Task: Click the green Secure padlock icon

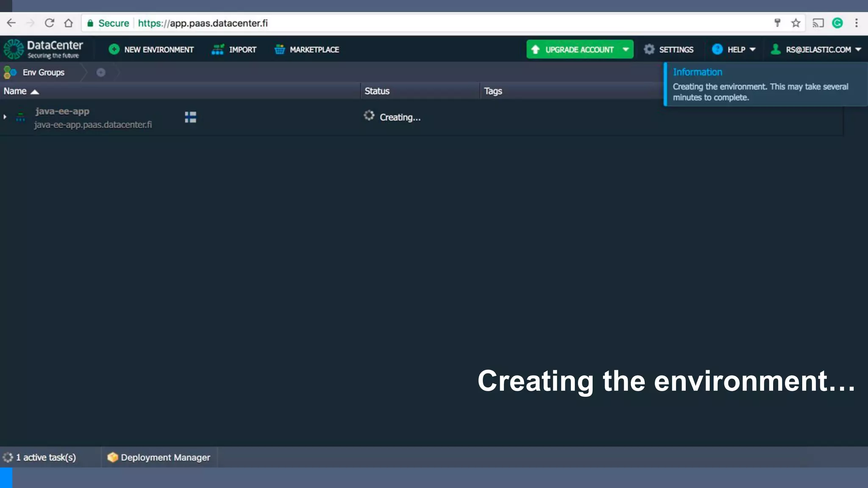Action: [x=90, y=23]
